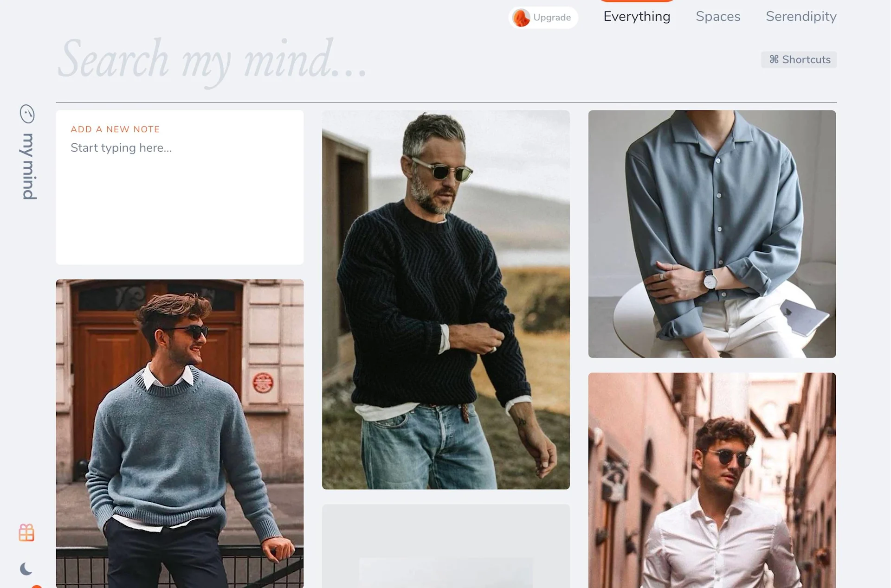Click the orange dot at sidebar bottom

tap(37, 586)
